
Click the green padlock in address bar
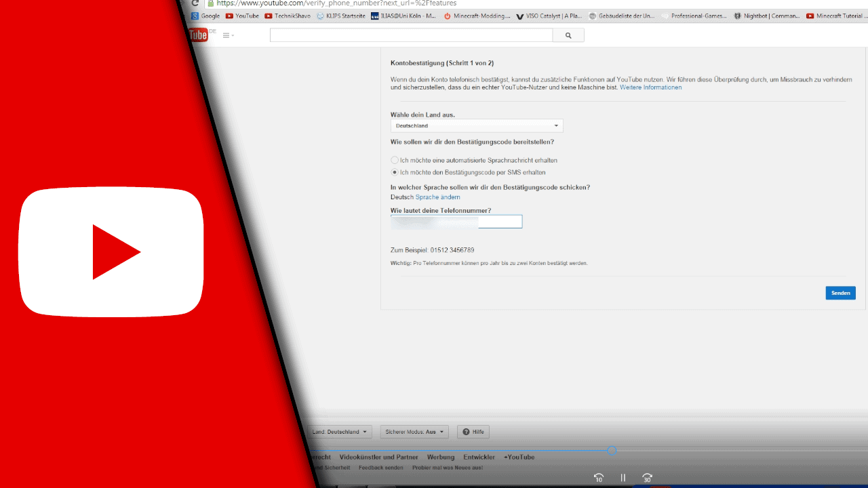210,3
